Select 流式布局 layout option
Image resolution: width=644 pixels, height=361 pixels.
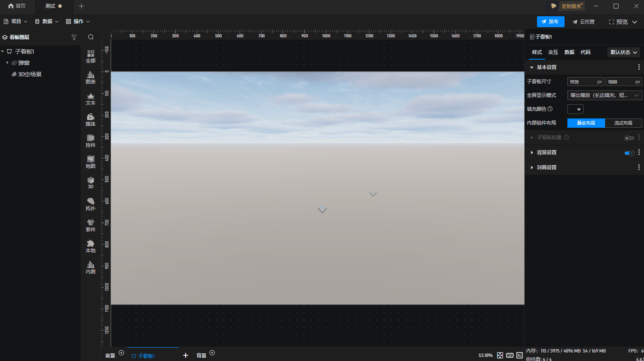point(623,123)
